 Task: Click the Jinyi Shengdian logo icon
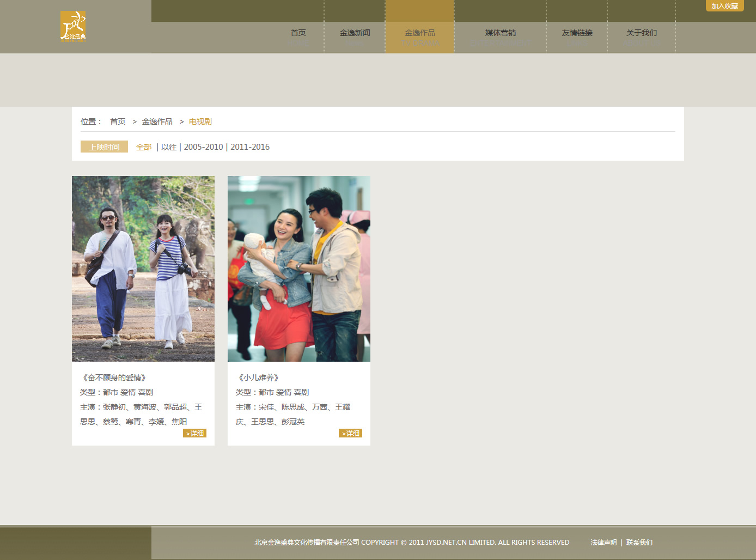tap(73, 26)
